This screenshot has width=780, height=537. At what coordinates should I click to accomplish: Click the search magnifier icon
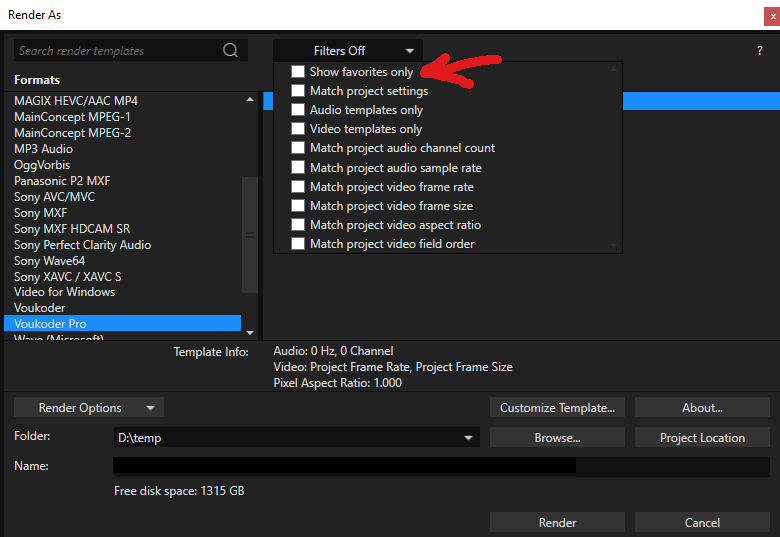pos(231,51)
